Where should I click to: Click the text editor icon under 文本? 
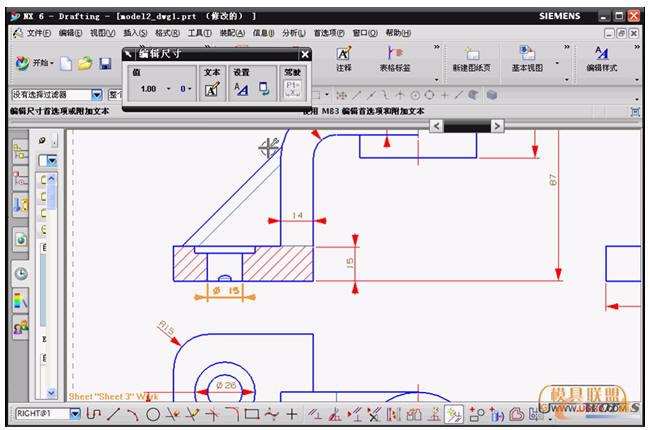point(212,89)
